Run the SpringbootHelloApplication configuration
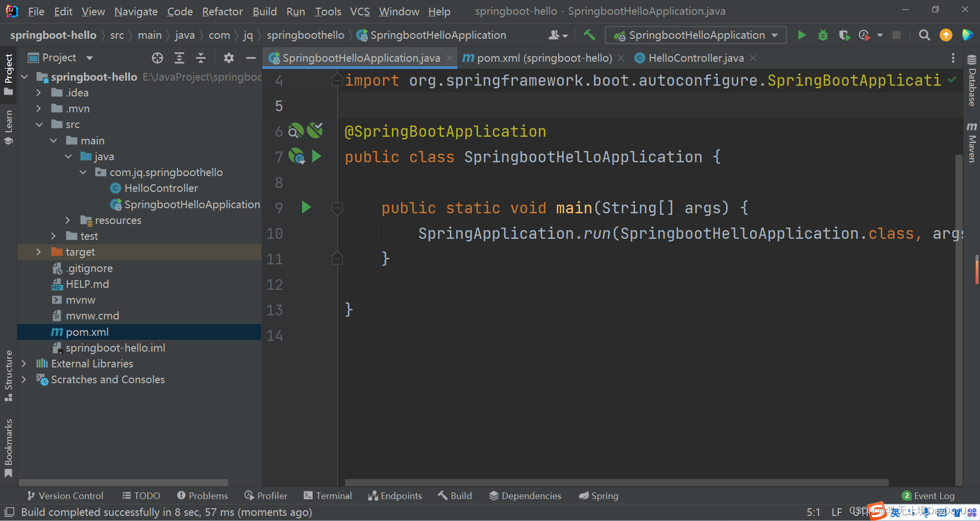 click(x=802, y=35)
